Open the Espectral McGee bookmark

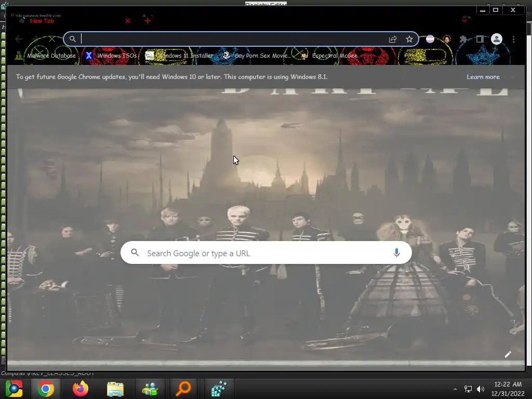coord(329,56)
